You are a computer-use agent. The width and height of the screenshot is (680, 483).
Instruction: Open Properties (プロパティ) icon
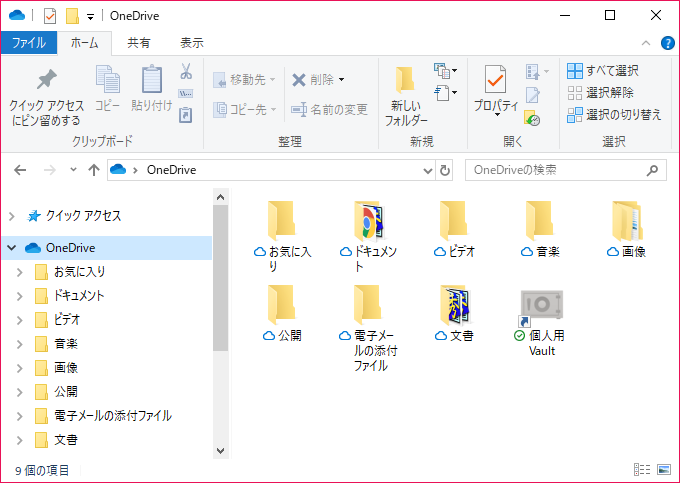click(x=496, y=80)
